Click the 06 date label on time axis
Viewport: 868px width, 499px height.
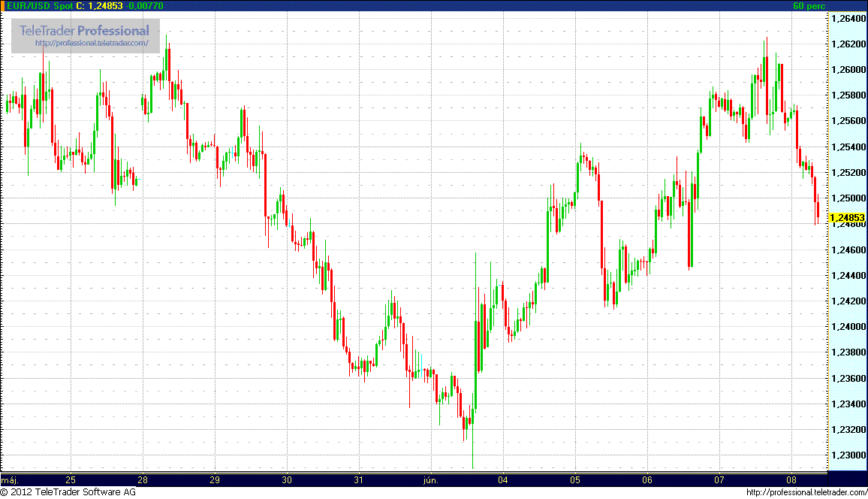[x=647, y=480]
